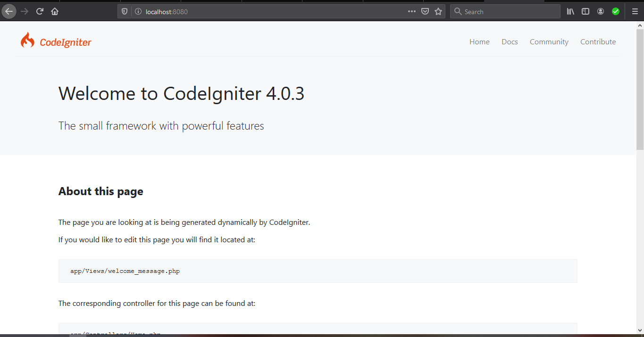This screenshot has height=337, width=644.
Task: Click the Firefox Account icon
Action: 600,11
